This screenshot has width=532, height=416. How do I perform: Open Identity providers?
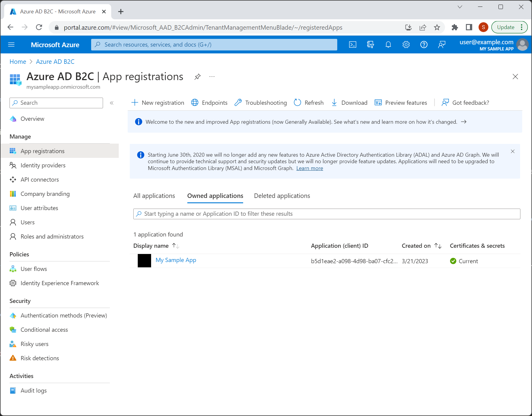click(x=43, y=165)
